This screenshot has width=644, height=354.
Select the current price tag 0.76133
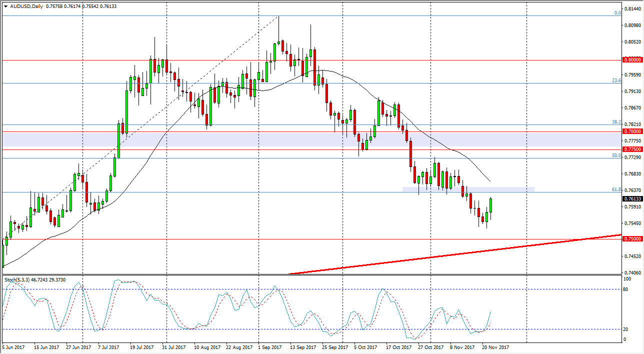click(x=631, y=198)
